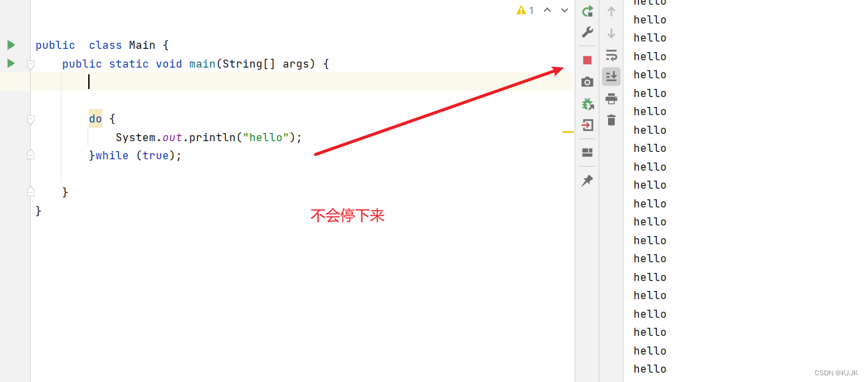Go down the stack trace arrow
The height and width of the screenshot is (382, 868).
click(x=611, y=33)
